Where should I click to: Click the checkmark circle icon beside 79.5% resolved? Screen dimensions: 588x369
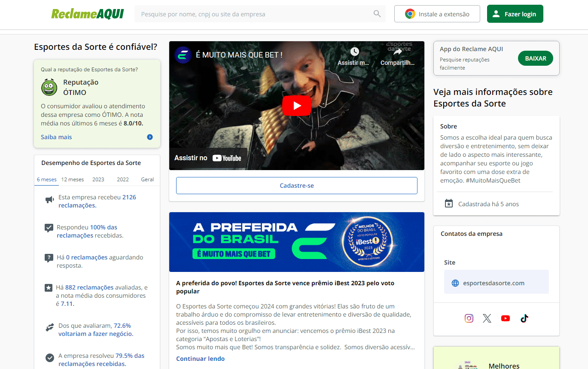pos(50,357)
